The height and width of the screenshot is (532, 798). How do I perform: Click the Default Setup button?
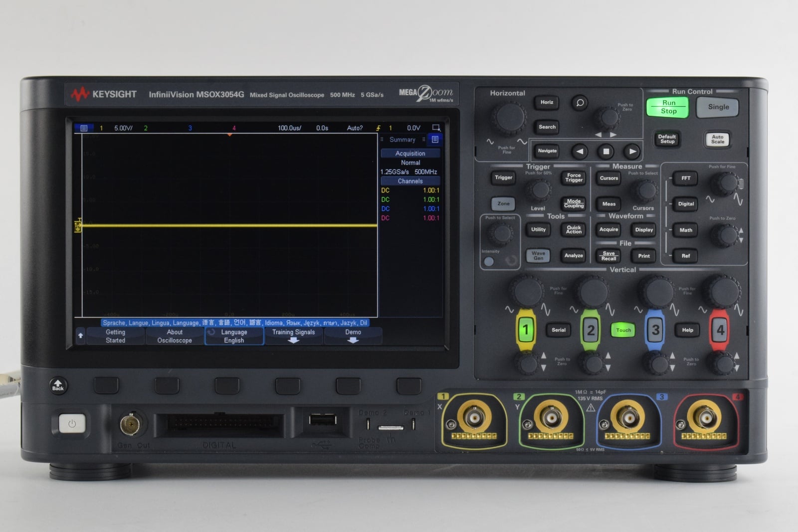667,139
